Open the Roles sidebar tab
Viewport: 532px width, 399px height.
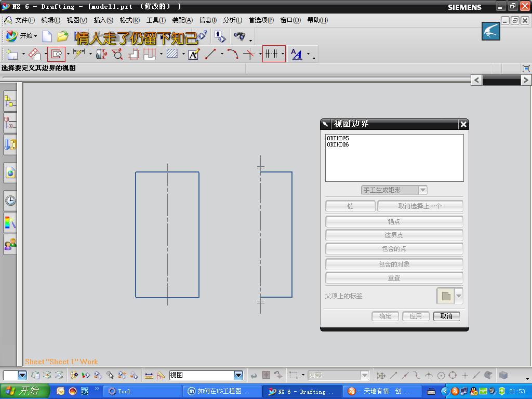10,244
